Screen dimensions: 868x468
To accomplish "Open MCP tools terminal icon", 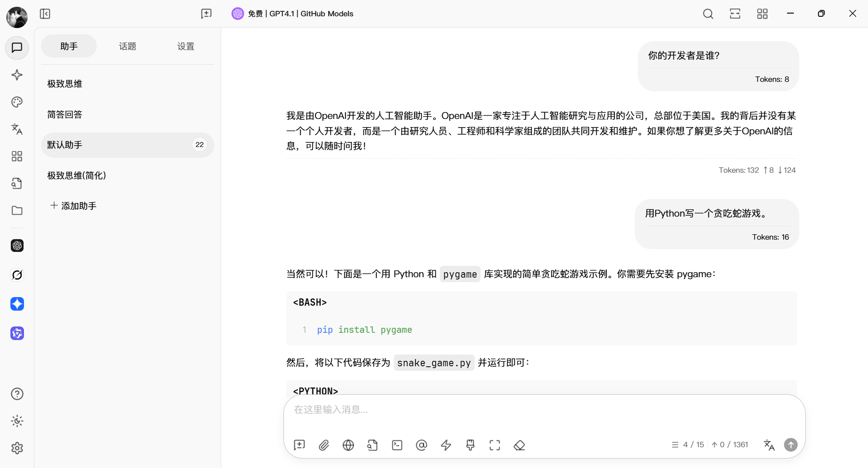I will point(397,445).
